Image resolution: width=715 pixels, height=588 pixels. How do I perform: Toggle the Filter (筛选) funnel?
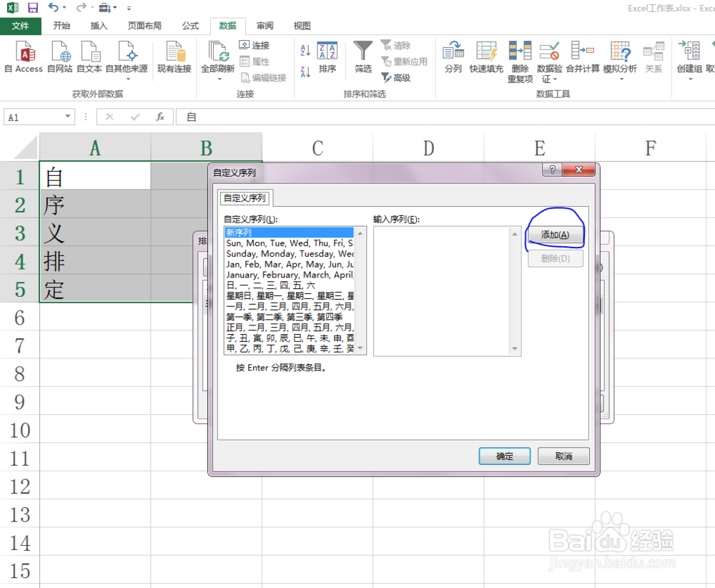point(363,57)
